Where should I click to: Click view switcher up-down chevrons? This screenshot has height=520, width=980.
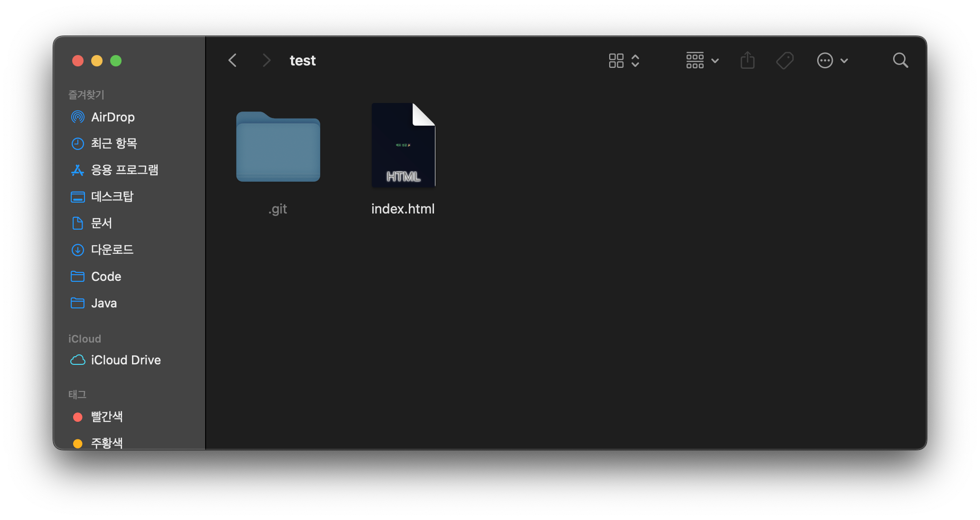click(635, 60)
